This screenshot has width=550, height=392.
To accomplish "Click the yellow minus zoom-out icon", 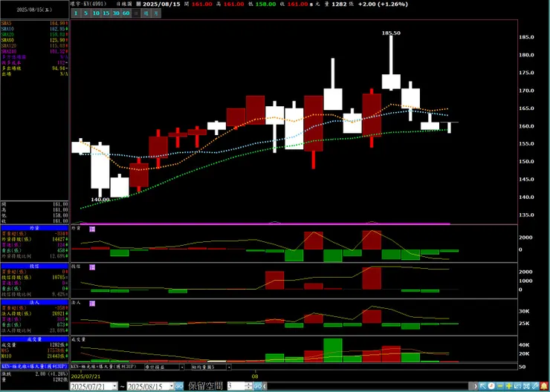I will [500, 386].
